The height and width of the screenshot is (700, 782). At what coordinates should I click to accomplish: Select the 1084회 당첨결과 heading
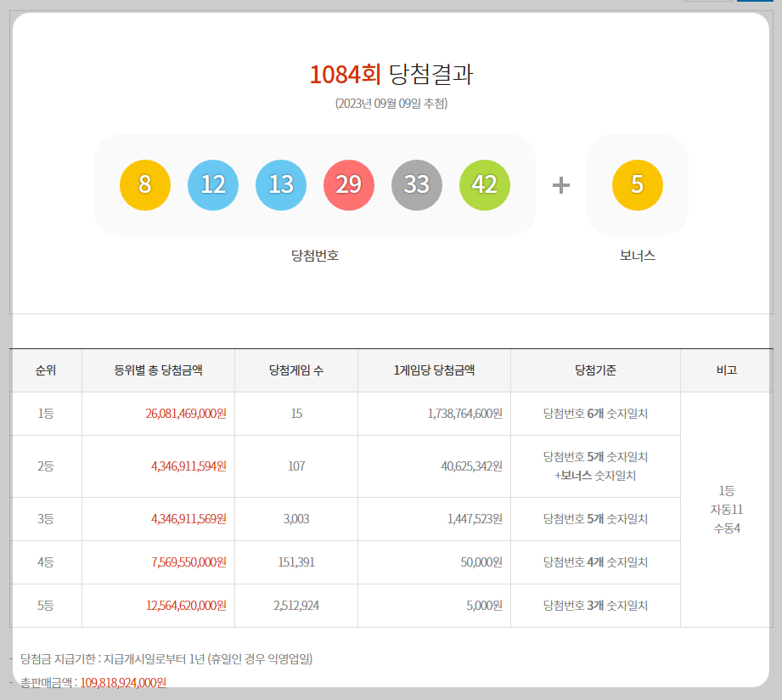[x=391, y=75]
